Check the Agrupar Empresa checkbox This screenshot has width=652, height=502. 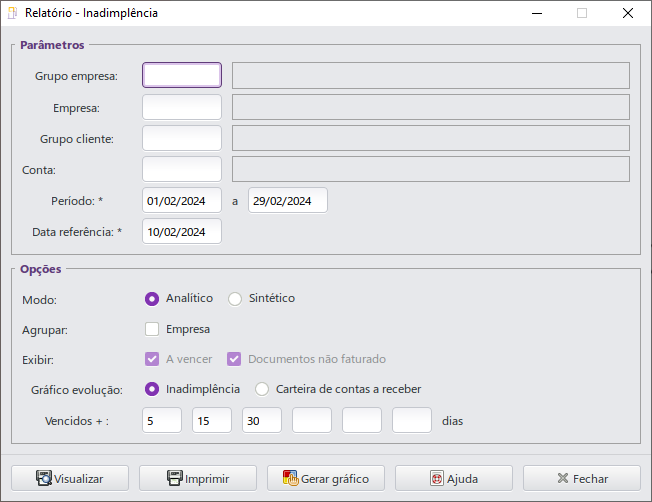click(152, 329)
